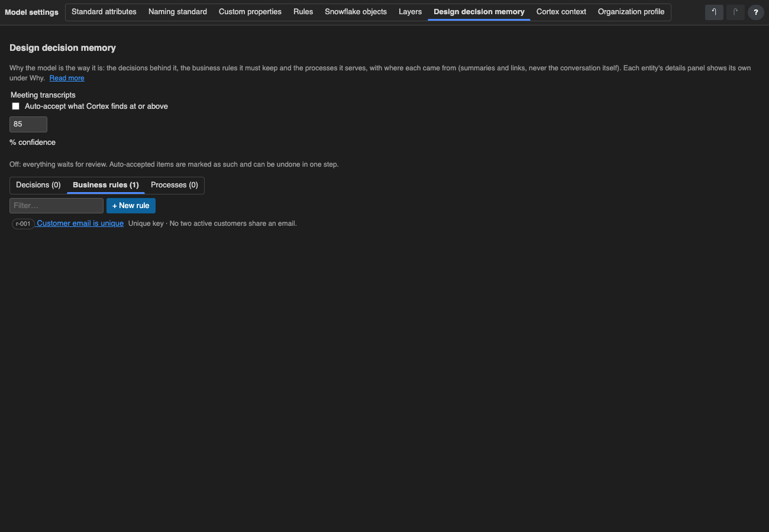Image resolution: width=769 pixels, height=532 pixels.
Task: Open the Standard attributes tab
Action: pos(104,12)
